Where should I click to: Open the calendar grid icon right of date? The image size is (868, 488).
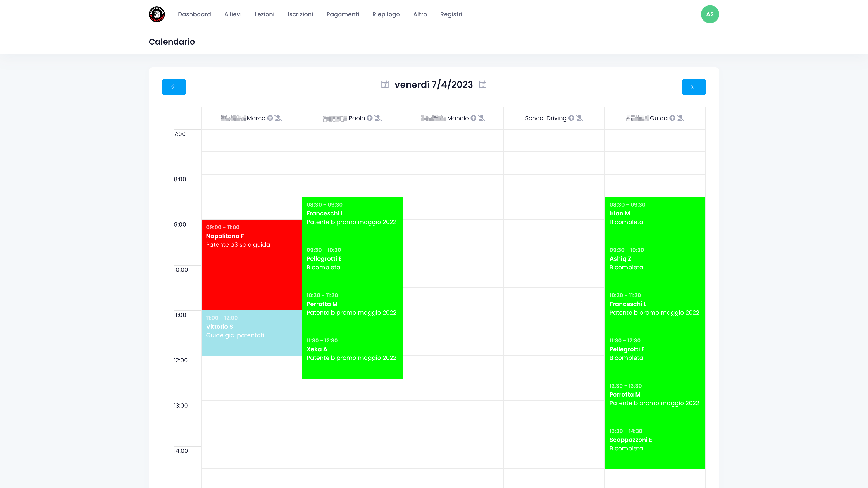point(483,84)
